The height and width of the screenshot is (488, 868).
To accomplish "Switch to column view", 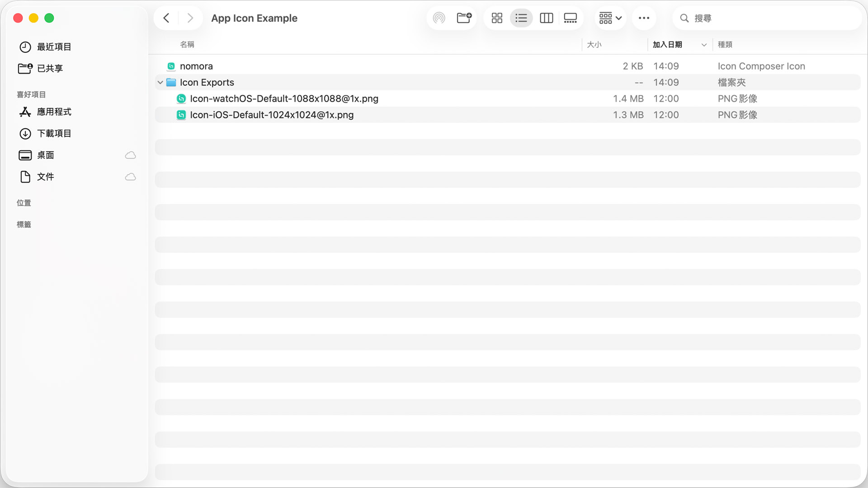I will click(546, 18).
